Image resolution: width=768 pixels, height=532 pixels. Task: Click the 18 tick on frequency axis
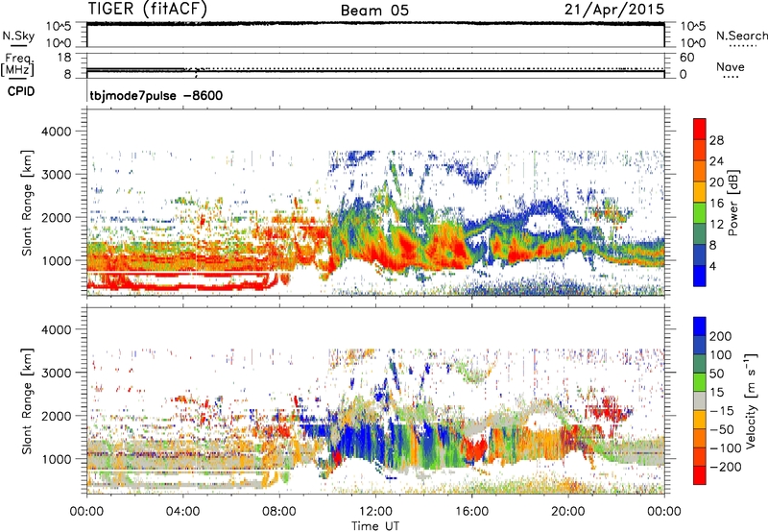[64, 58]
